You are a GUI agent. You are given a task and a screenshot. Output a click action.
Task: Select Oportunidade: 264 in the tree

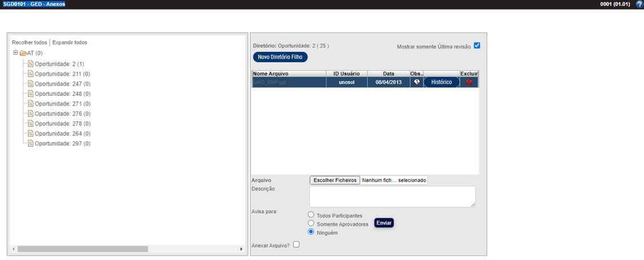(x=62, y=133)
